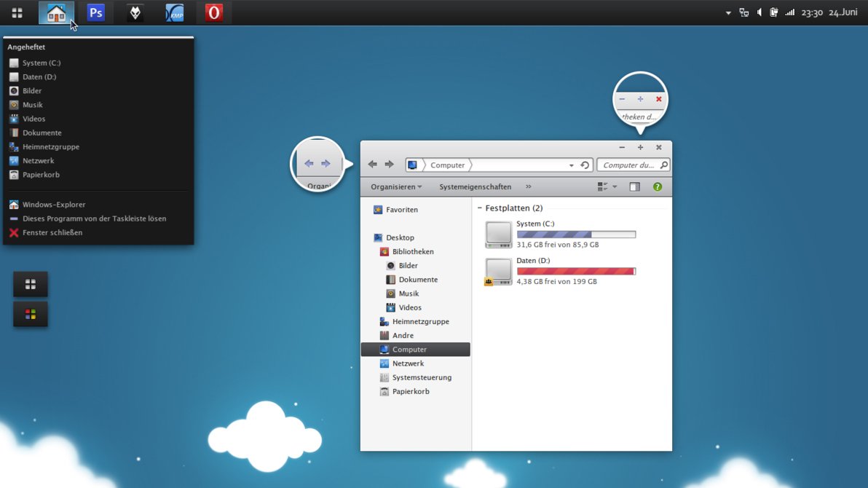Go back with the Explorer back arrow
The width and height of the screenshot is (868, 488).
[373, 165]
